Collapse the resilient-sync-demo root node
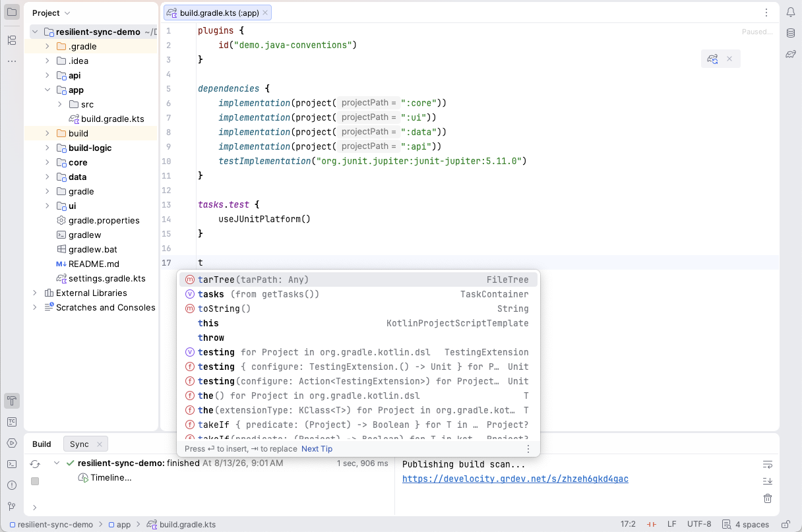 (35, 32)
